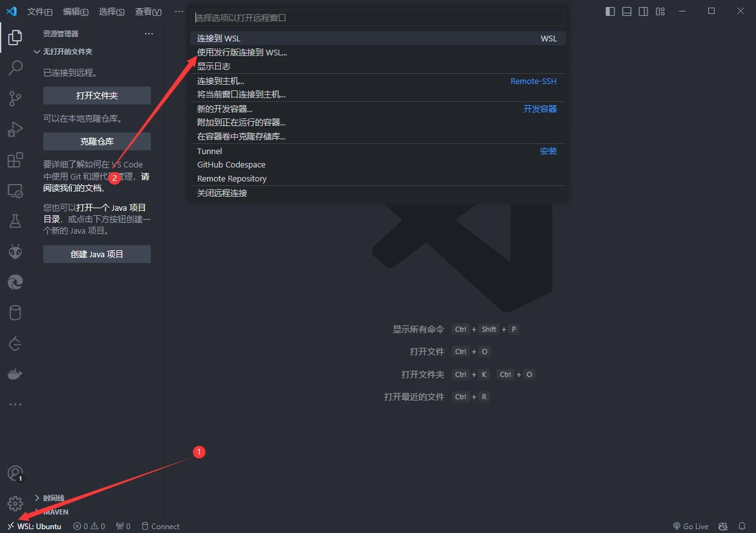Open the Extensions view
Screen dimensions: 756x533
[x=15, y=160]
